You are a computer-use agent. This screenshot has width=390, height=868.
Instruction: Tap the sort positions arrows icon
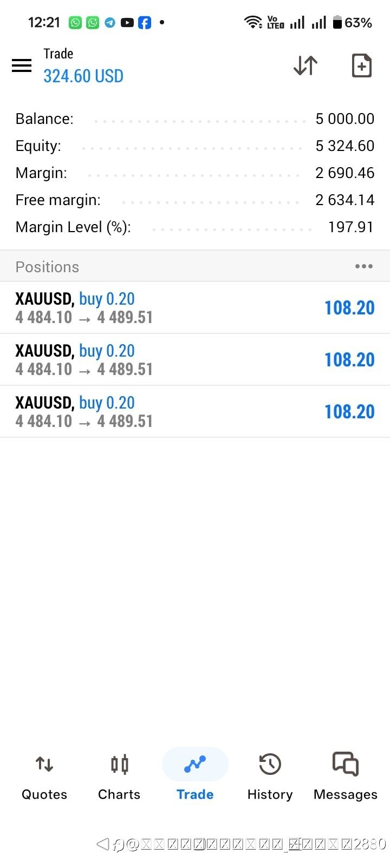point(305,65)
